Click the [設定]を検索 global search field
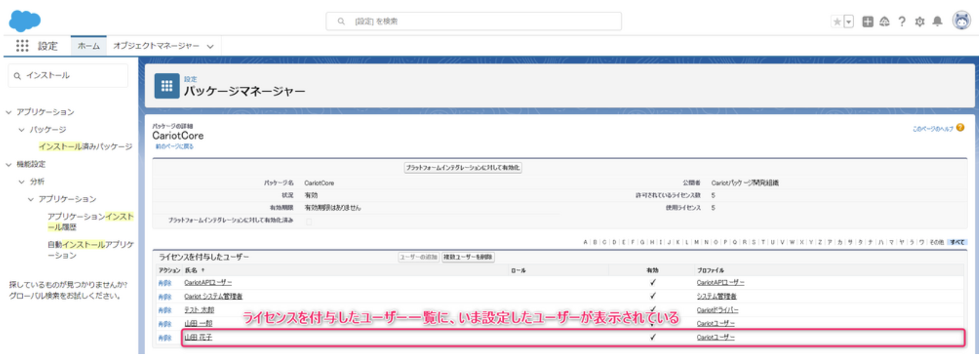 coord(474,21)
